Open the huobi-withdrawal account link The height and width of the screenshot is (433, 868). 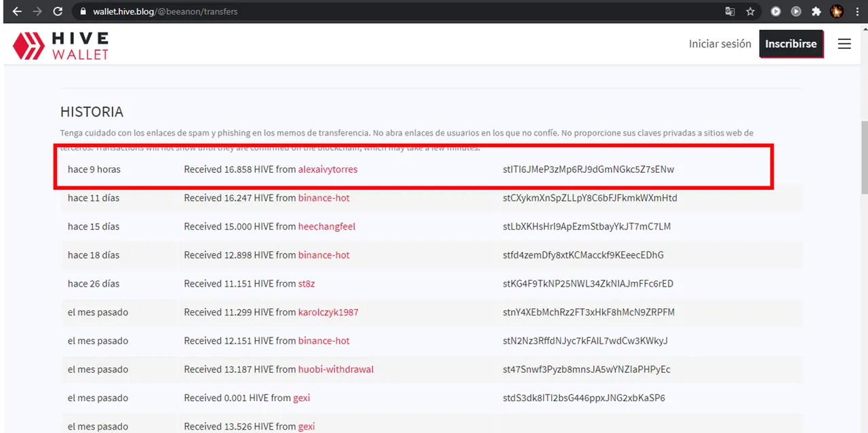336,369
